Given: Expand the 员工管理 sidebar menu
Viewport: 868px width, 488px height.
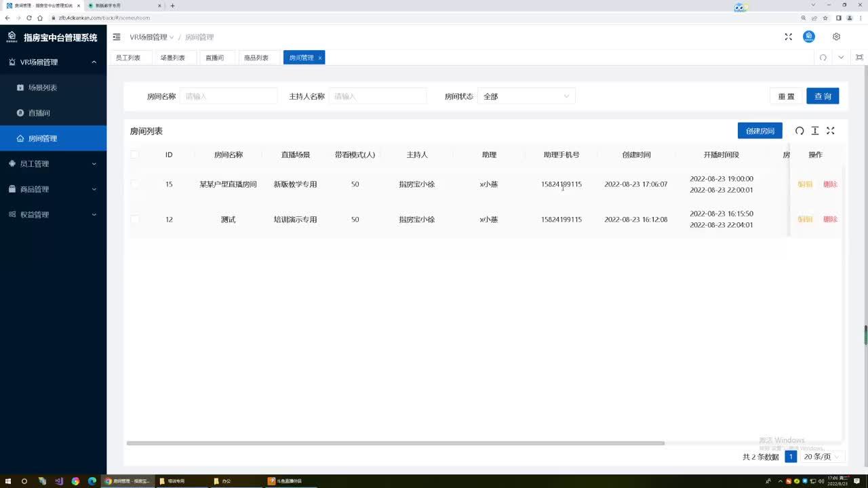Looking at the screenshot, I should [x=53, y=164].
